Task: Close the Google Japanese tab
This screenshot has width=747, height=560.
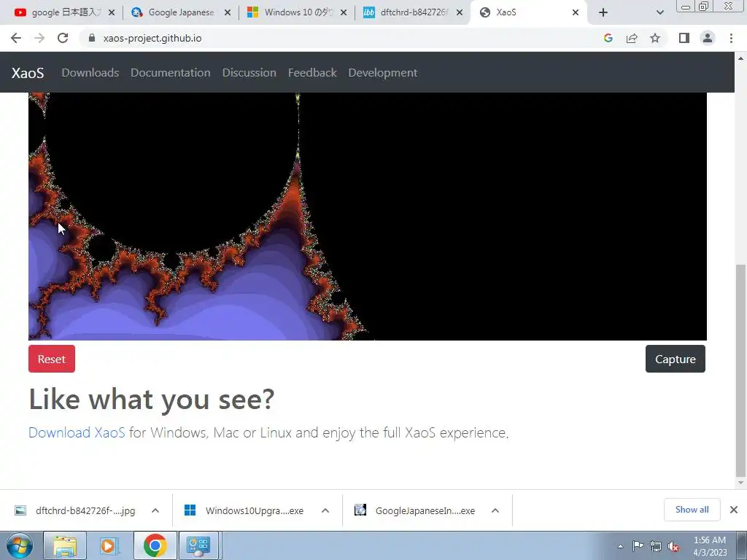Action: point(228,12)
